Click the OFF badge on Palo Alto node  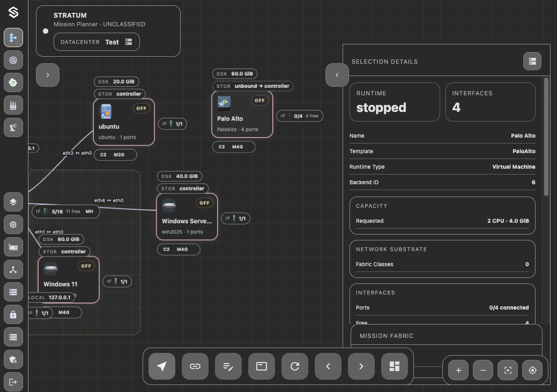(259, 100)
